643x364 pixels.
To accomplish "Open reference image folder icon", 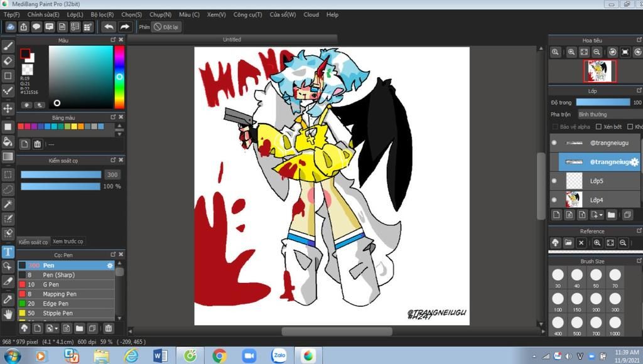I will [x=568, y=243].
